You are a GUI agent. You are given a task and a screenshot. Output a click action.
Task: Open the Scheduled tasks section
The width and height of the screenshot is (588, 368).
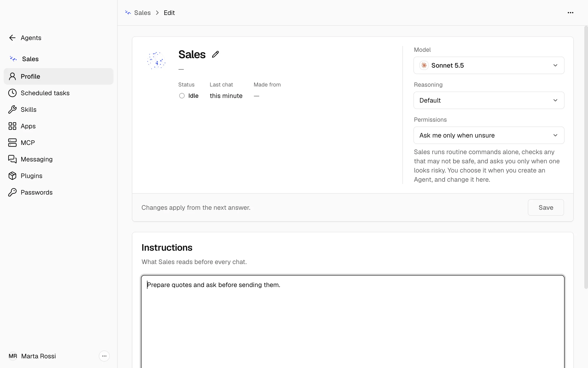(59, 93)
